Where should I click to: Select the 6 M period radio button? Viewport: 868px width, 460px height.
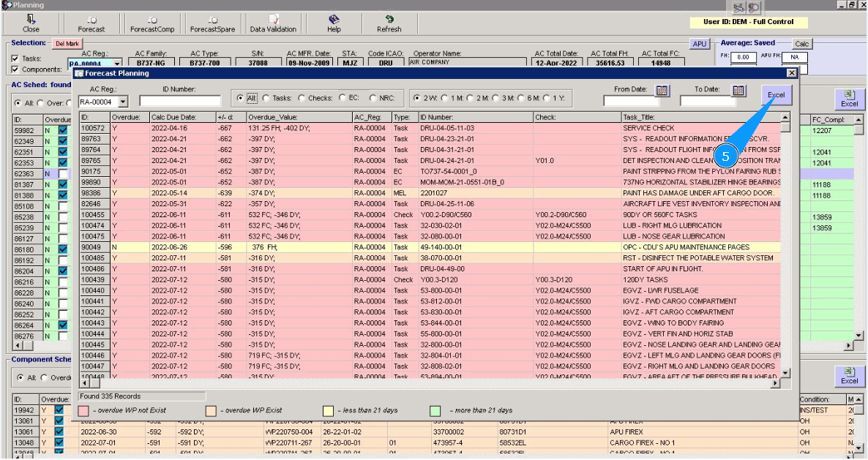tap(520, 98)
